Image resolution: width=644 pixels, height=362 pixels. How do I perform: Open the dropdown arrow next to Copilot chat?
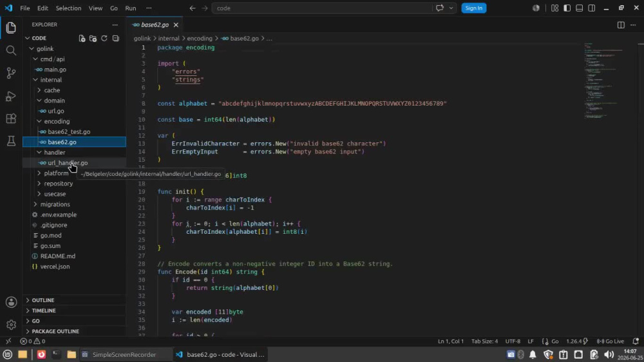tap(451, 8)
